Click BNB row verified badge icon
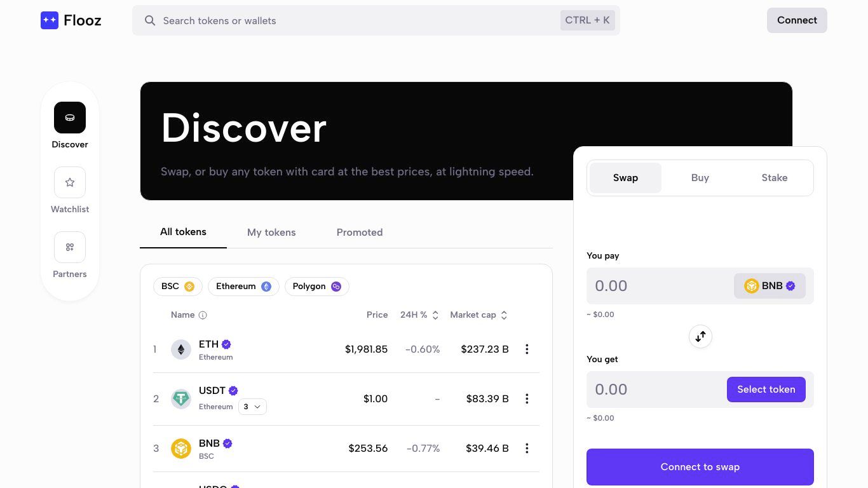The width and height of the screenshot is (868, 488). click(227, 444)
